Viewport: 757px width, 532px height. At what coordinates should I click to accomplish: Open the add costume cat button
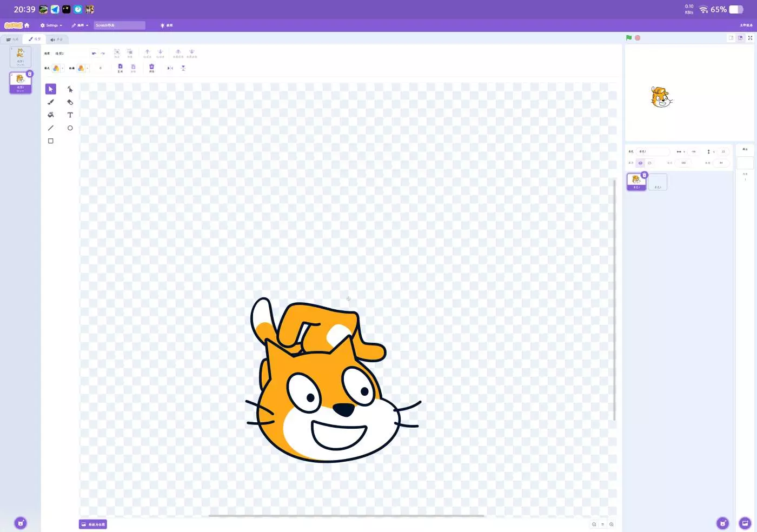[x=21, y=523]
